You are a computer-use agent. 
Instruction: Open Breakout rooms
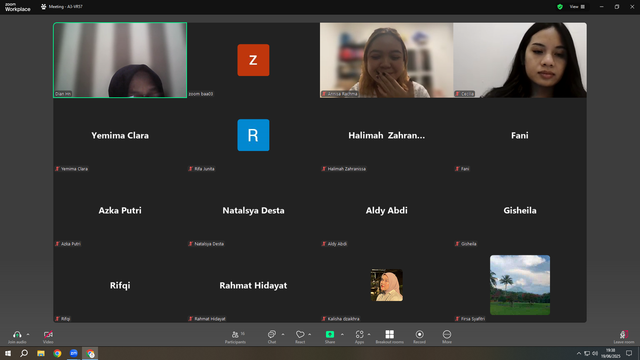click(x=389, y=337)
